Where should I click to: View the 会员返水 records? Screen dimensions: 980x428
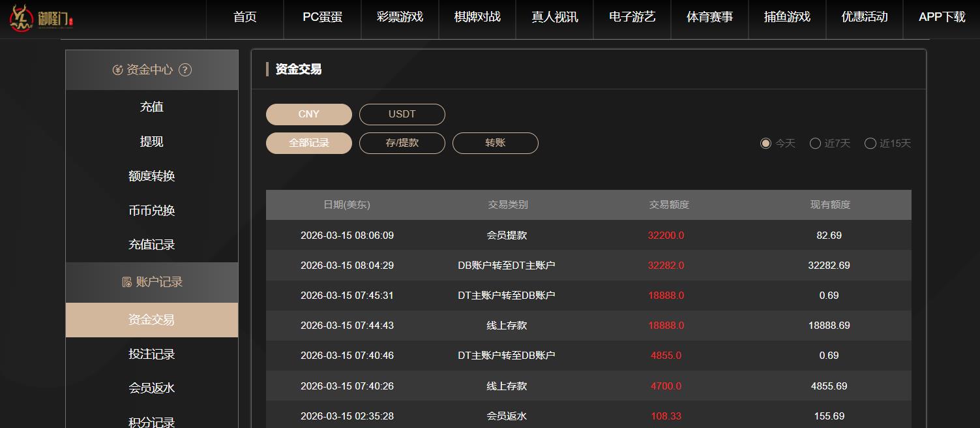(151, 388)
